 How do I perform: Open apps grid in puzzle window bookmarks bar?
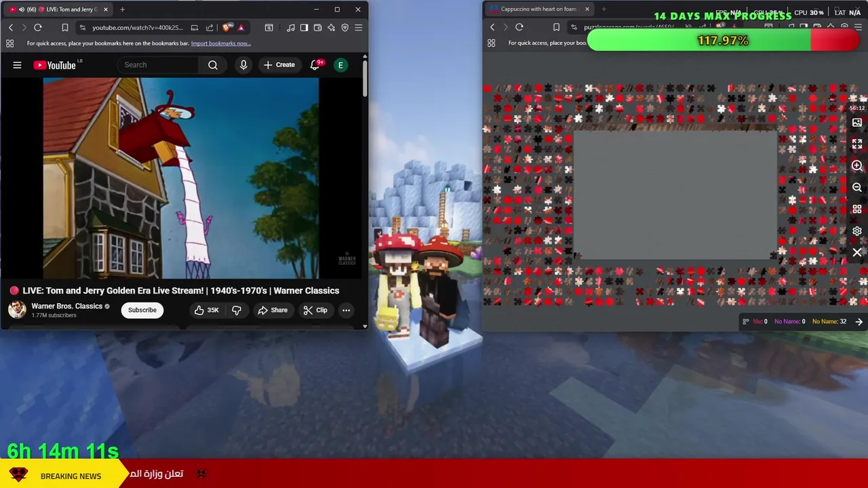click(x=491, y=43)
